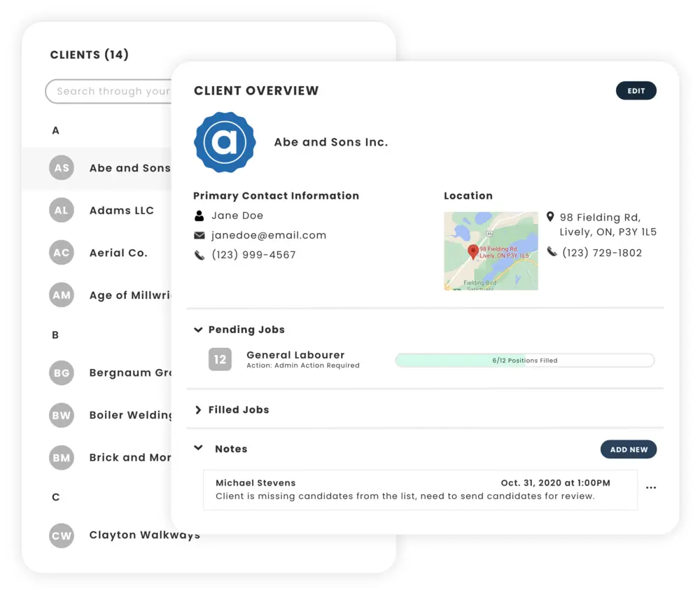
Task: Click the BM avatar for Brick and Mortar
Action: (x=61, y=458)
